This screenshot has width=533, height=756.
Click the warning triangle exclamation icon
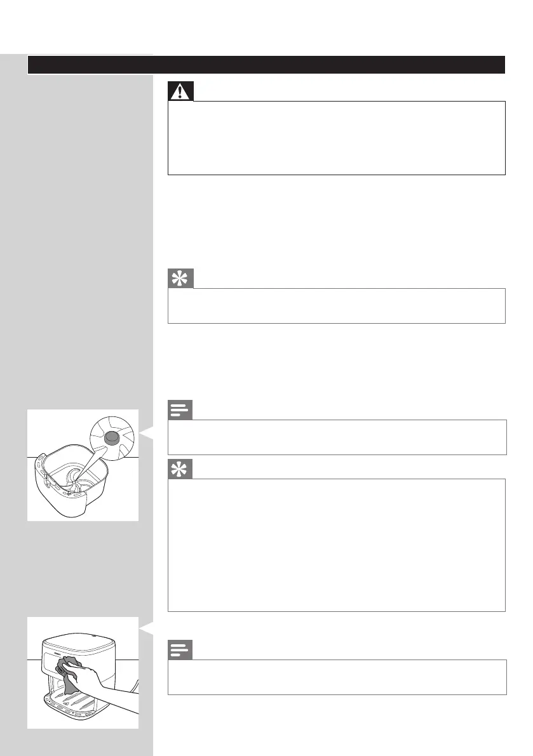180,91
